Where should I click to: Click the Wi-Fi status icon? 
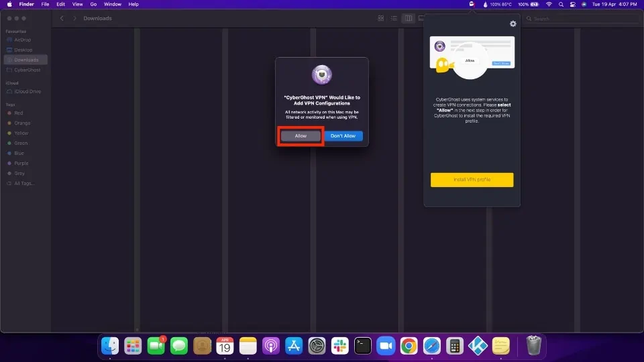(x=549, y=4)
